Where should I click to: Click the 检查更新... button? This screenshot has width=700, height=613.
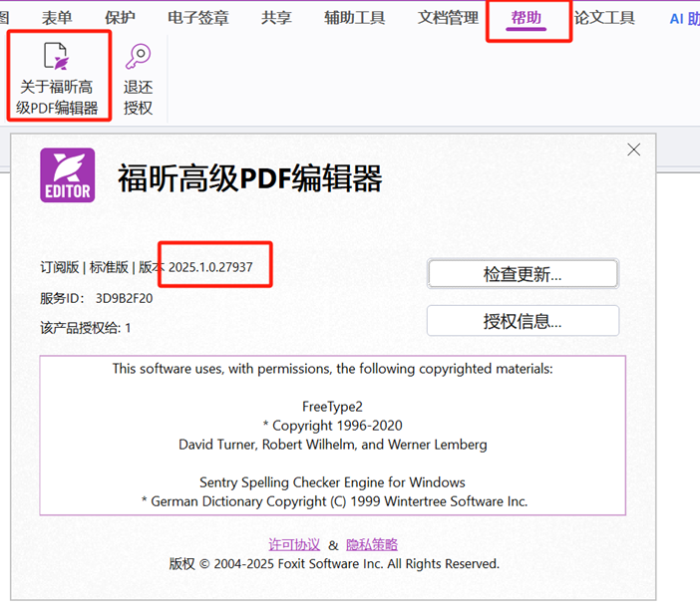(x=523, y=274)
